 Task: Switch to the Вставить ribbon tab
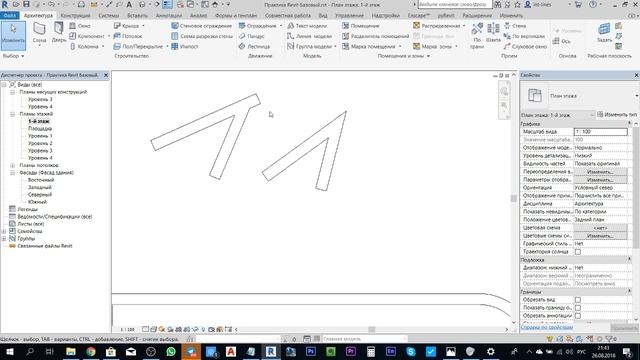137,16
